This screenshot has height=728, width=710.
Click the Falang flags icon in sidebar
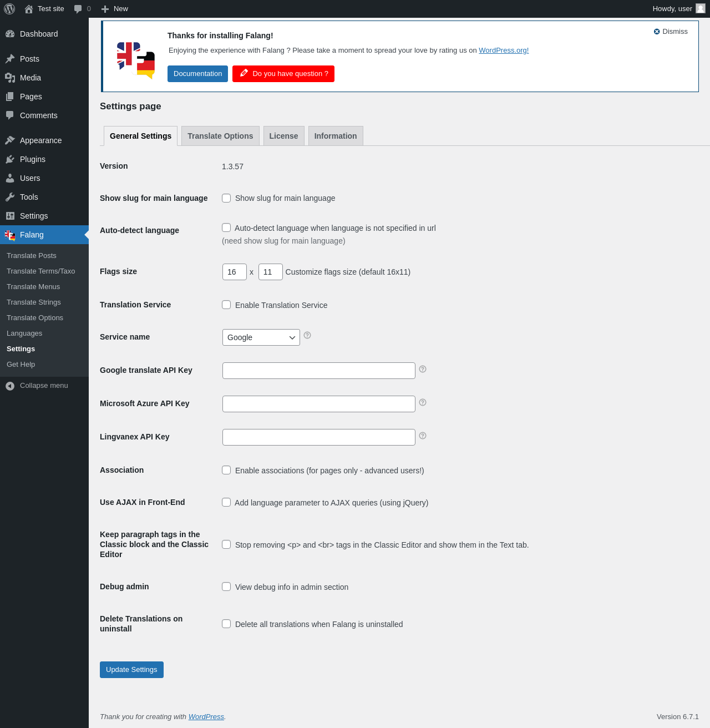(10, 235)
